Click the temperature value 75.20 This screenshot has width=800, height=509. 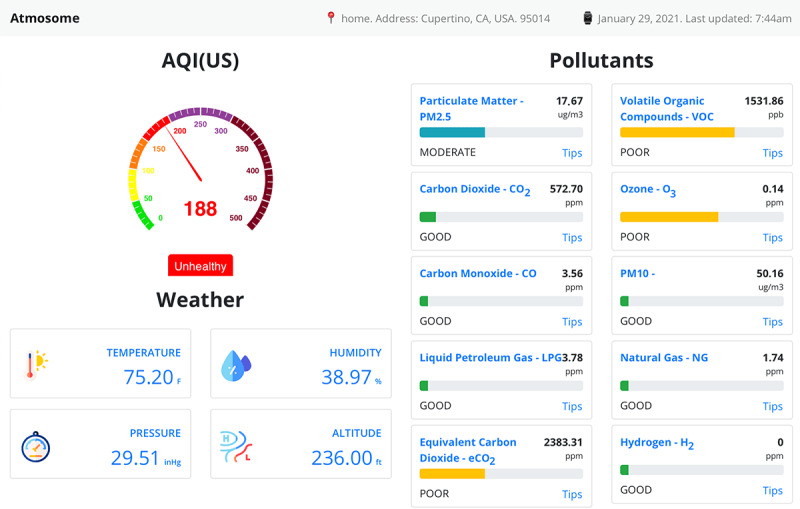148,377
